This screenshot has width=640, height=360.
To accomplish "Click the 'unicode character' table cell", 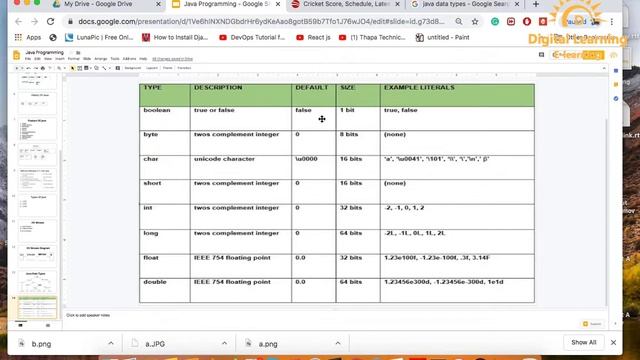I will [x=241, y=167].
